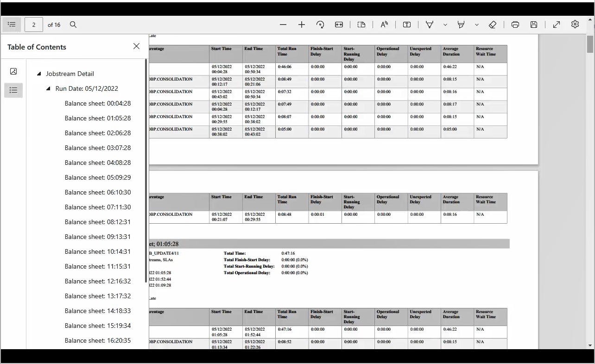This screenshot has width=595, height=364.
Task: Open Draw pen options dropdown arrow
Action: click(x=445, y=25)
